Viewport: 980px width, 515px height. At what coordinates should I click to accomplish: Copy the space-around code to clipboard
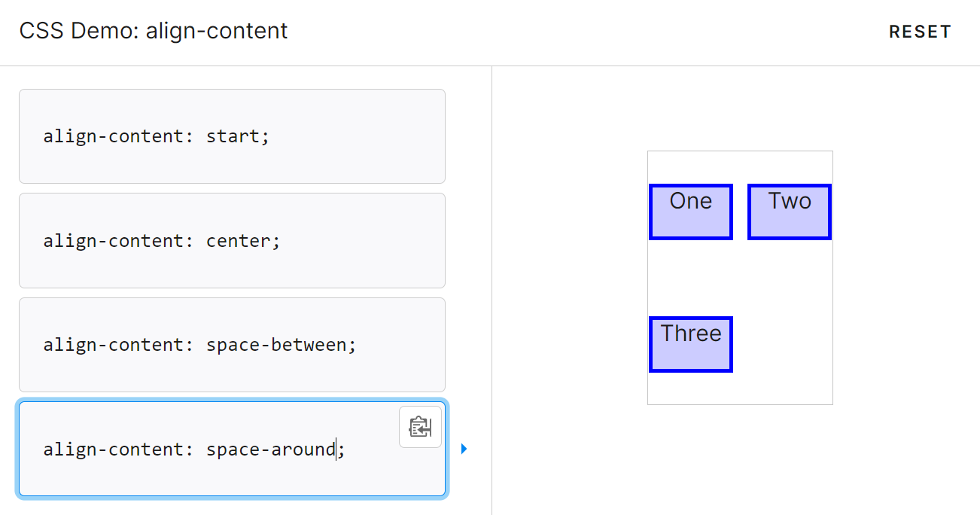(x=420, y=427)
